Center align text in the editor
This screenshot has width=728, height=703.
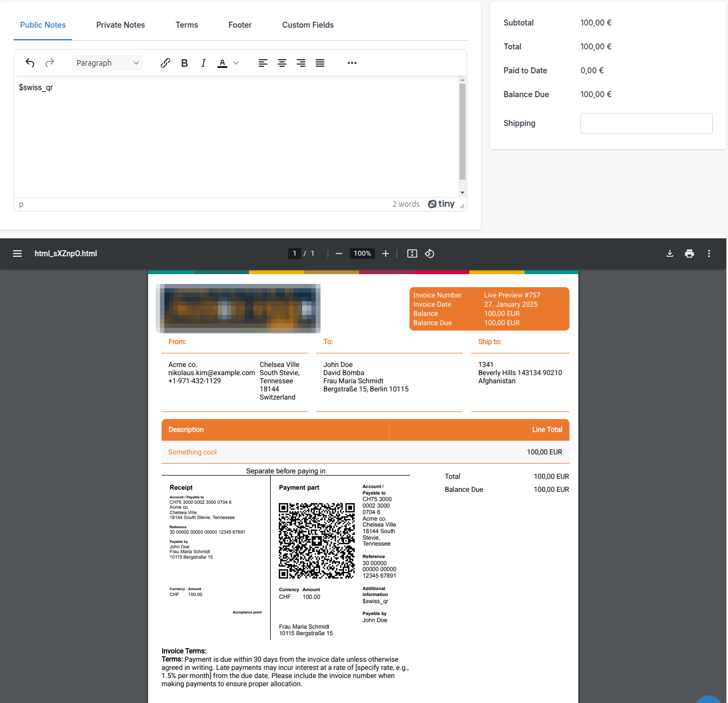[x=282, y=63]
